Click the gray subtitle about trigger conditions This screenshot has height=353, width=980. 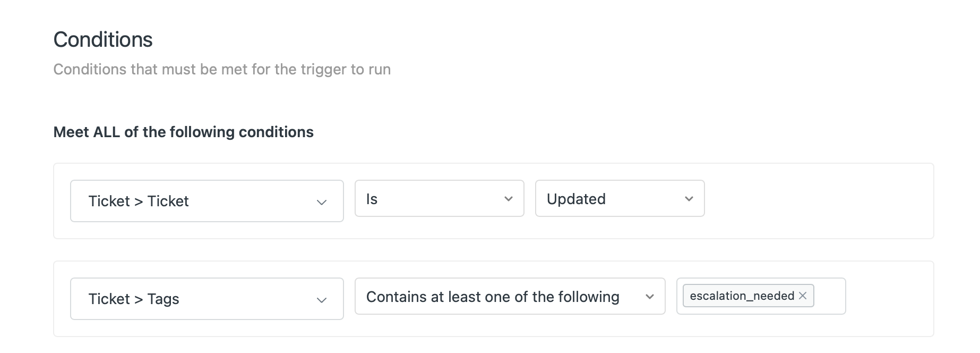[x=222, y=70]
